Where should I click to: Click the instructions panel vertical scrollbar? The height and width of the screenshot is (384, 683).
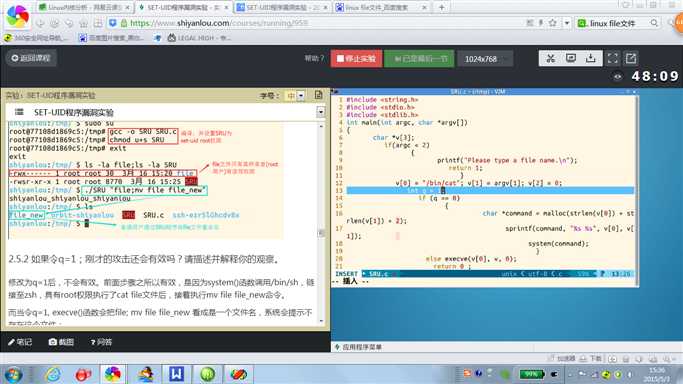pos(321,223)
